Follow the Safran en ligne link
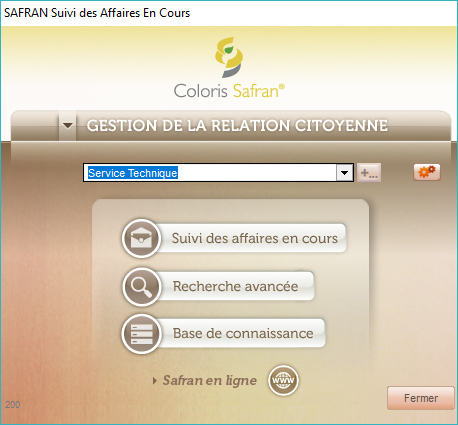This screenshot has width=458, height=425. coord(210,381)
